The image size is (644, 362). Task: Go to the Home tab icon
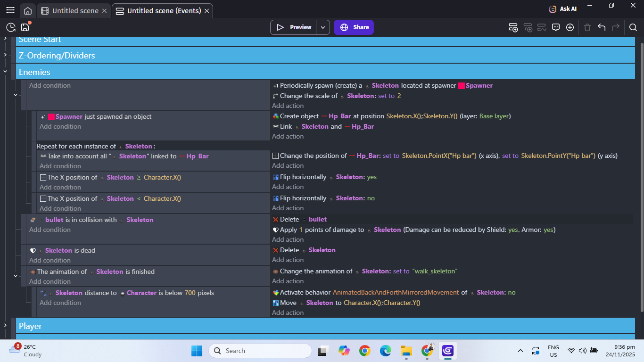pyautogui.click(x=28, y=11)
